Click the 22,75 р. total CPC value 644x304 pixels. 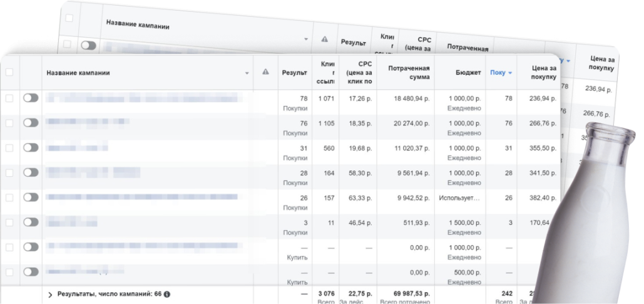point(359,294)
